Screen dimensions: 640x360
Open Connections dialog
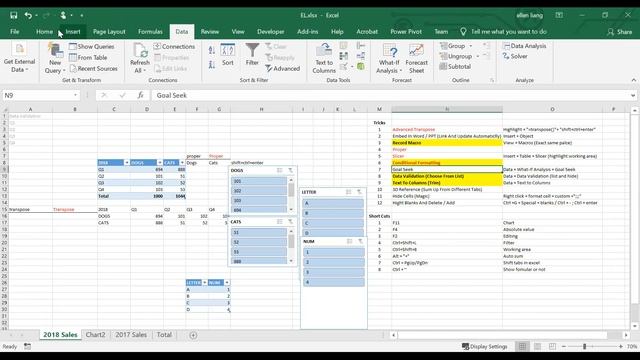click(x=174, y=47)
